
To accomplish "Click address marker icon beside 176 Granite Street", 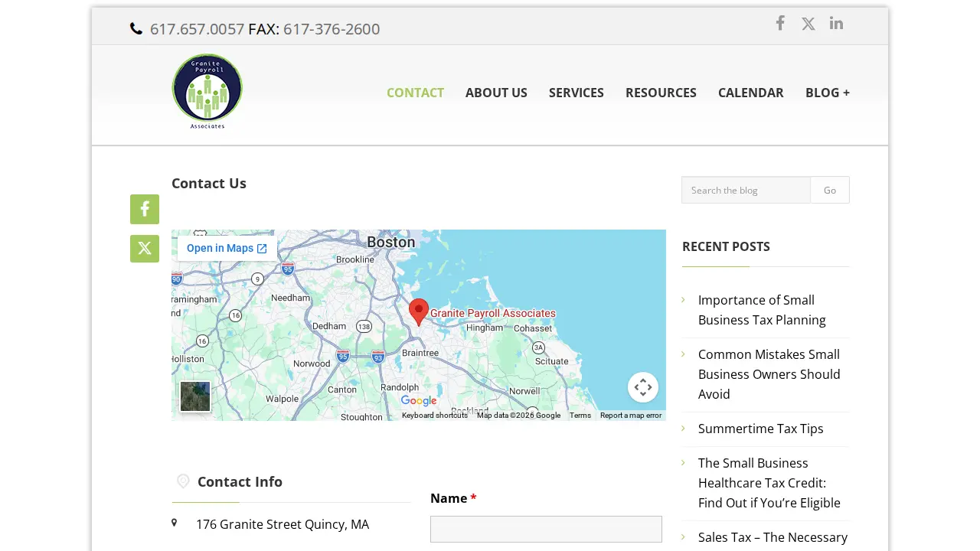I will coord(175,523).
